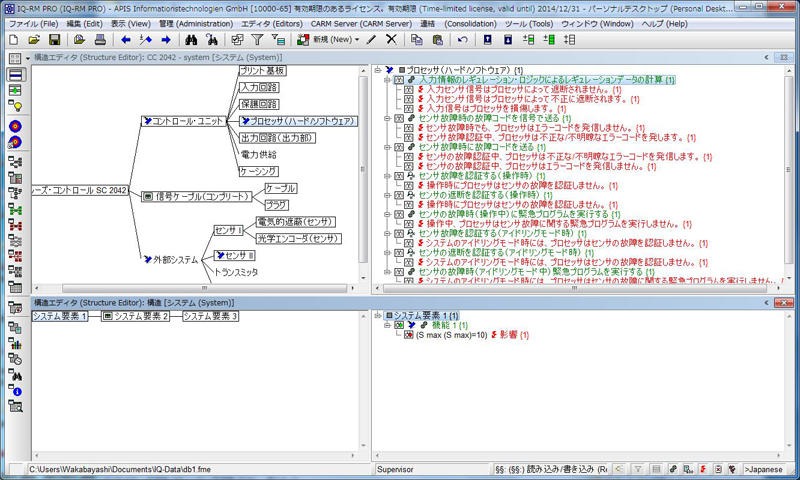Select the 'トランスミッタ' node
This screenshot has height=480, width=800.
pos(235,272)
